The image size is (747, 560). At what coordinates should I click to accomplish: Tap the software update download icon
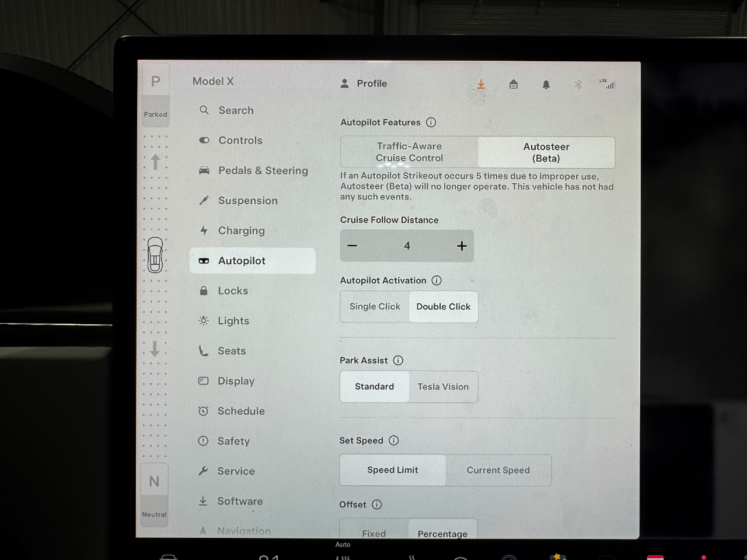click(481, 85)
